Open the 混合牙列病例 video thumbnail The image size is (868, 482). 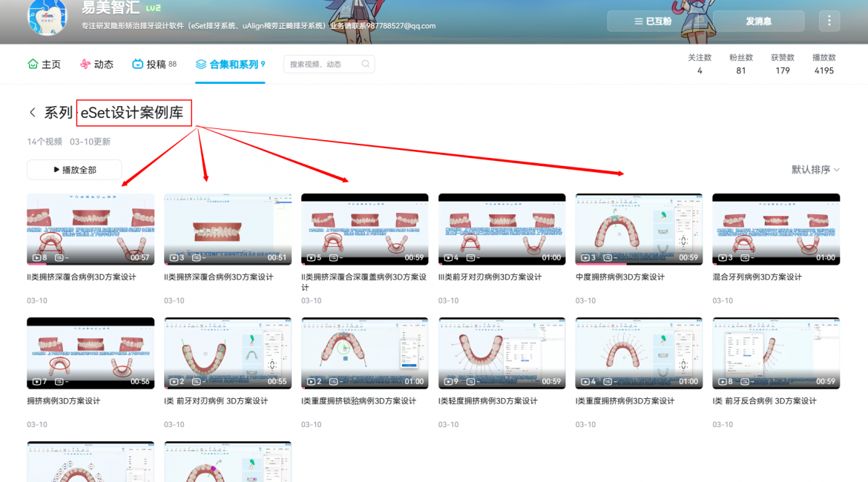776,229
